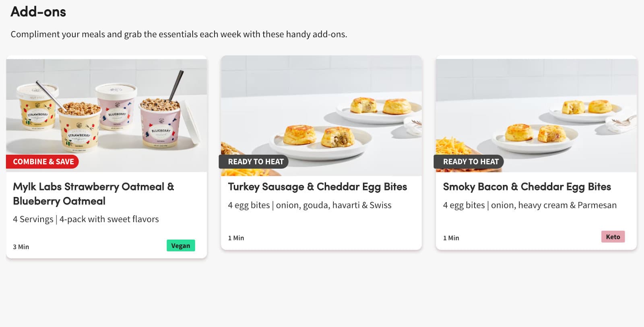
Task: Click the 4 Servings 4-pack description
Action: click(x=86, y=219)
